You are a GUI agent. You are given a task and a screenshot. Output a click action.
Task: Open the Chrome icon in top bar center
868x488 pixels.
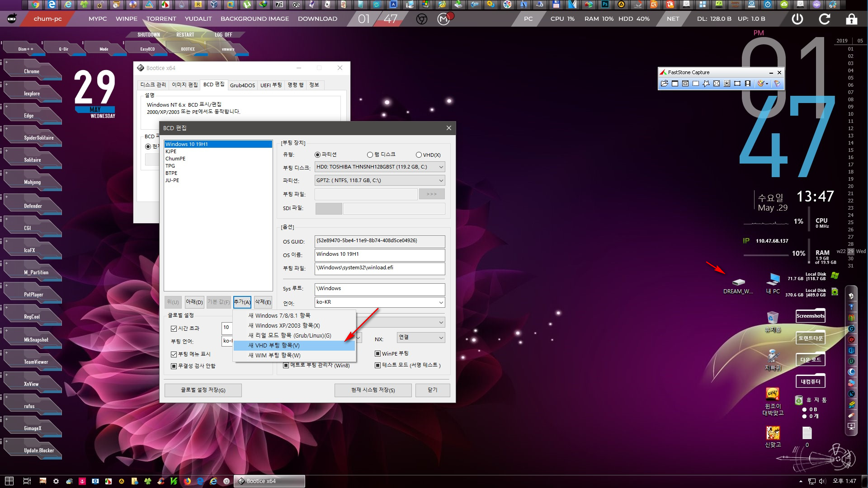pos(422,19)
